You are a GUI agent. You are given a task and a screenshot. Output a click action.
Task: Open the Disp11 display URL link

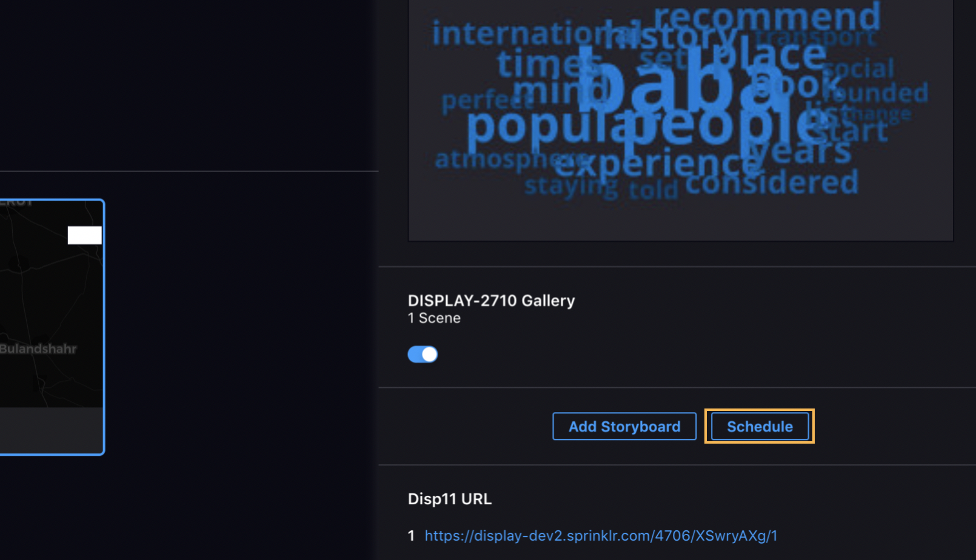tap(600, 536)
